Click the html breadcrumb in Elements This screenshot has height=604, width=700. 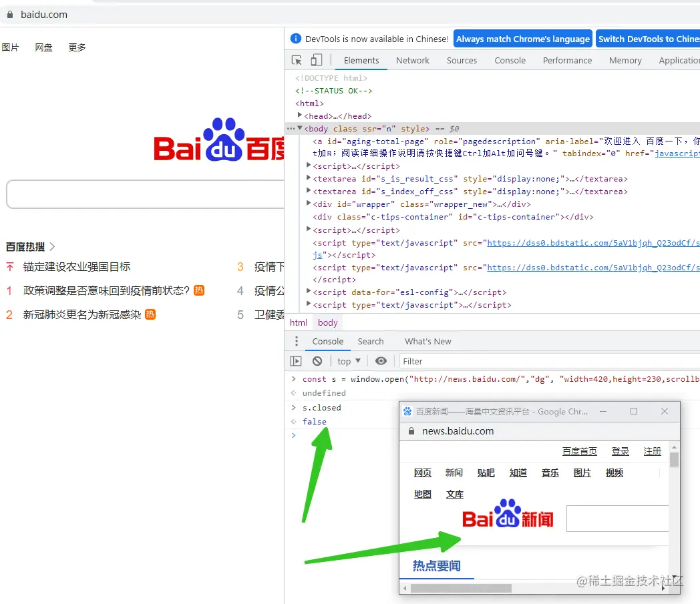point(298,322)
